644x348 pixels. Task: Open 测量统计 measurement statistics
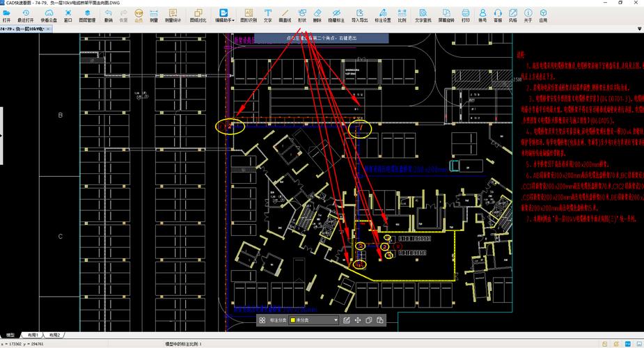173,15
